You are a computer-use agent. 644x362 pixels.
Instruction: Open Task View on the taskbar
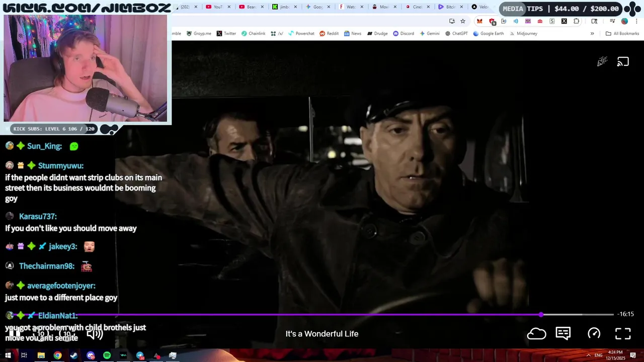point(24,355)
